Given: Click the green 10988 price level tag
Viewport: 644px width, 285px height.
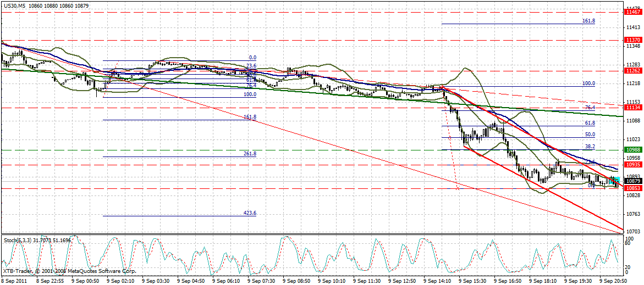Looking at the screenshot, I should pos(632,149).
